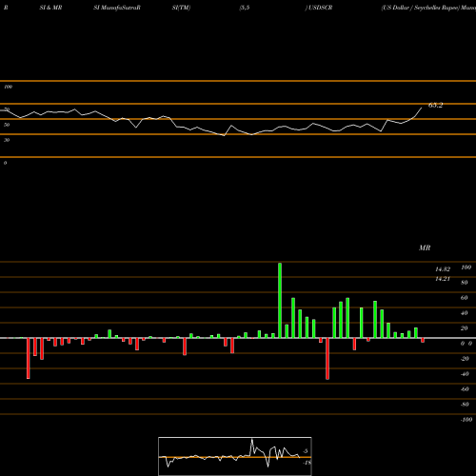Click the RSI value label 65.2
The height and width of the screenshot is (476, 476).
pos(435,106)
